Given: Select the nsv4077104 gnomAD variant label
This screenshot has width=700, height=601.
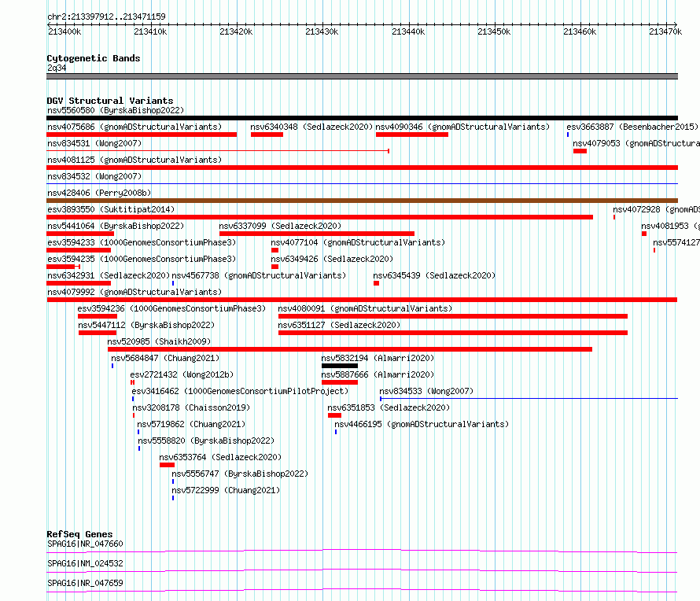Looking at the screenshot, I should coord(358,242).
